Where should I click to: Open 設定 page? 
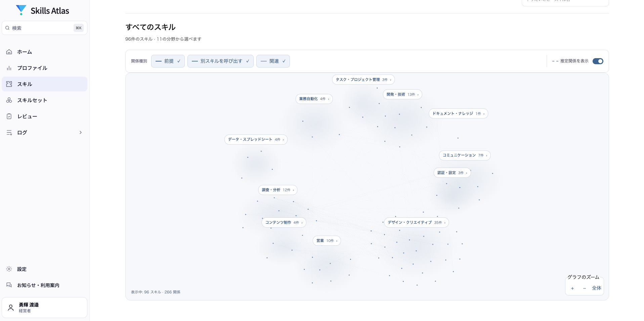pyautogui.click(x=44, y=269)
